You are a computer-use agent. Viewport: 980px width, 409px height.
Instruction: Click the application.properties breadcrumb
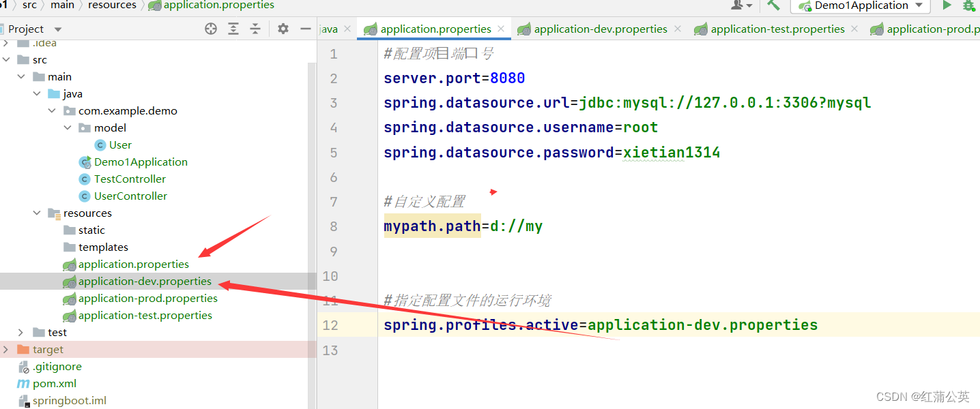219,5
